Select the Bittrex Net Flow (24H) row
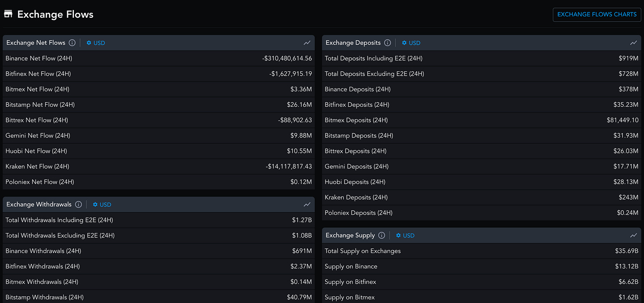 [159, 120]
